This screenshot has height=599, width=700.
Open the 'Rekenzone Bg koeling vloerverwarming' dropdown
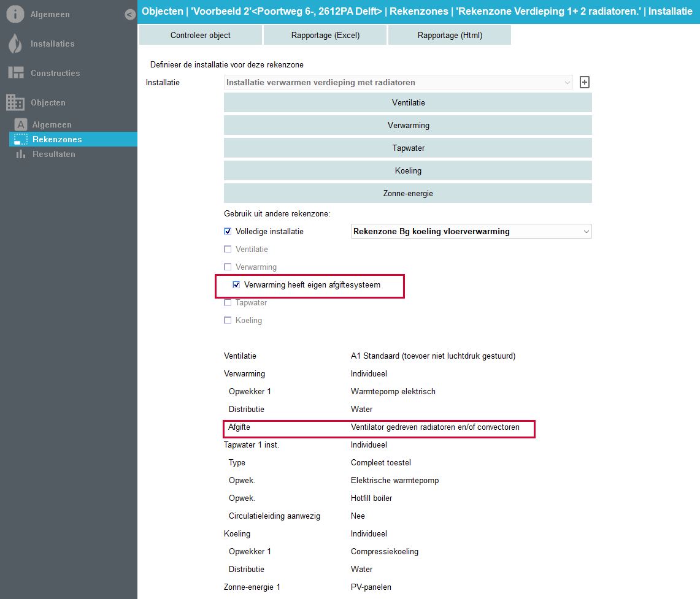point(471,232)
